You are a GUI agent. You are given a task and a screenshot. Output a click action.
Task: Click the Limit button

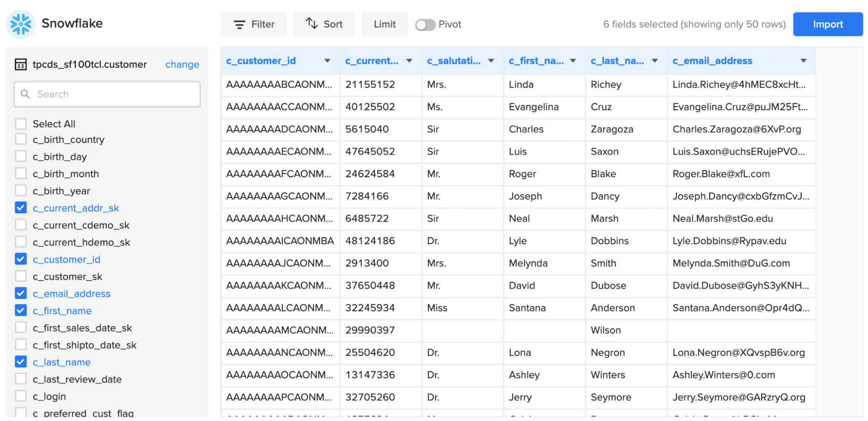click(x=385, y=24)
